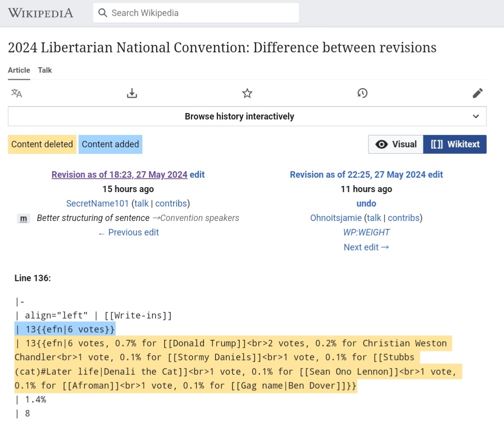
Task: Expand Browse history interactively panel
Action: click(x=247, y=116)
